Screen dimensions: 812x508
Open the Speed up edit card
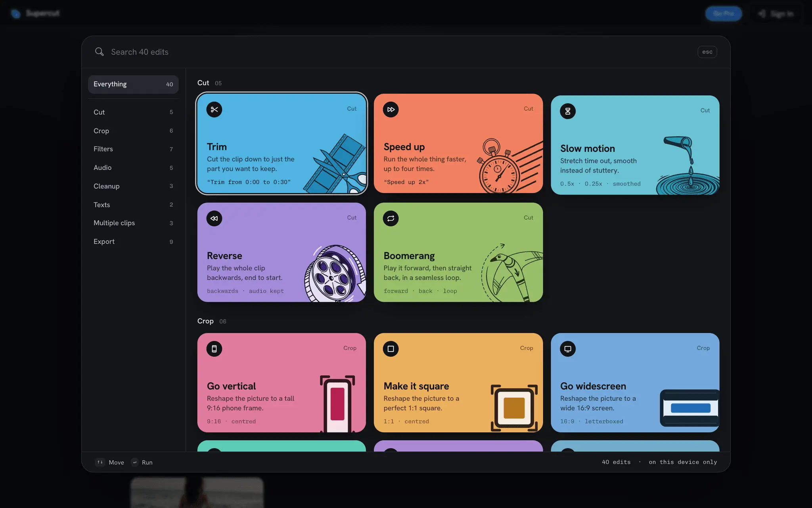(458, 143)
